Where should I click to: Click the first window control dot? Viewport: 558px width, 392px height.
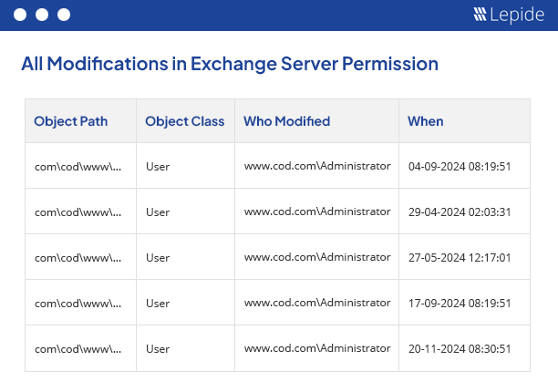(20, 15)
